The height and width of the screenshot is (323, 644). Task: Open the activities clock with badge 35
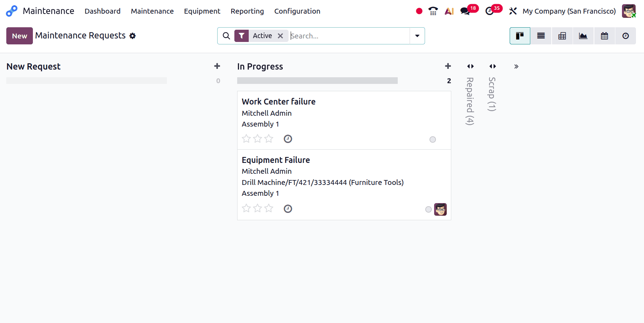[490, 11]
